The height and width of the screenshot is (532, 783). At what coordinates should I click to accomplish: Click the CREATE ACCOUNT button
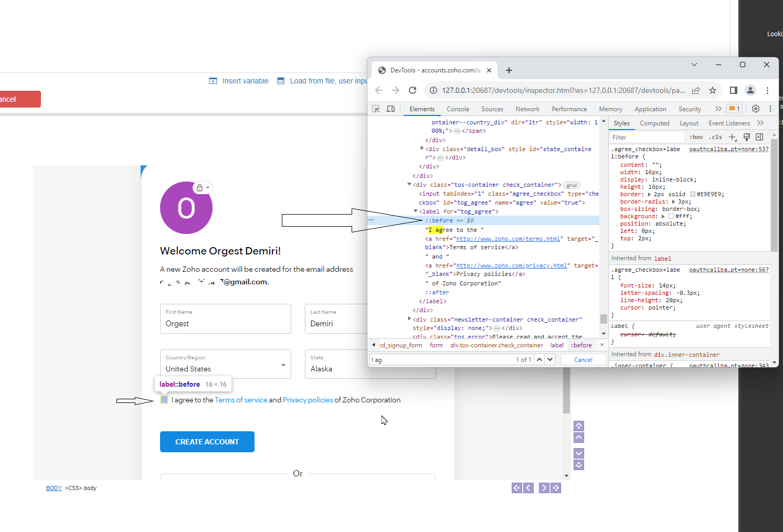(207, 442)
